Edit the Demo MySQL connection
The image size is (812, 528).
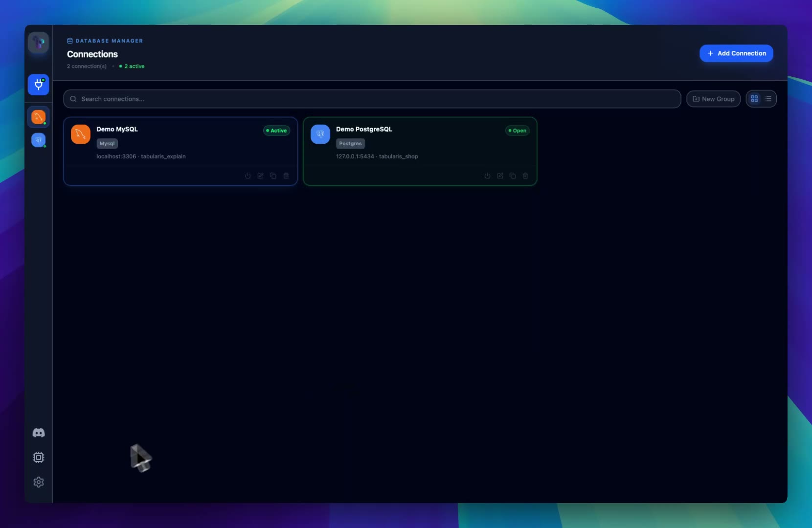pyautogui.click(x=260, y=176)
